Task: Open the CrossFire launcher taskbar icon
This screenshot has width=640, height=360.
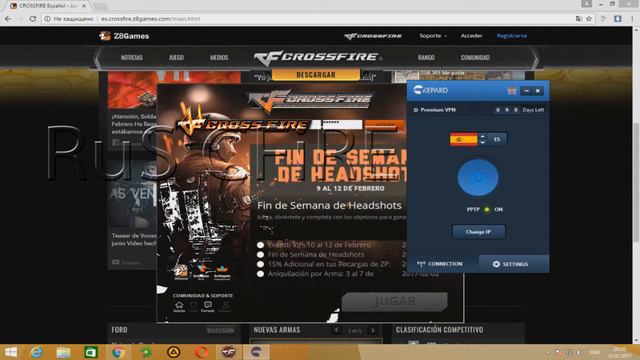Action: tap(229, 352)
